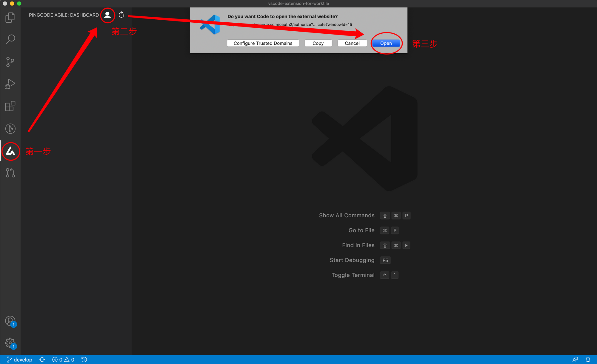Viewport: 597px width, 364px height.
Task: Click Configure Trusted Domains button
Action: (263, 43)
